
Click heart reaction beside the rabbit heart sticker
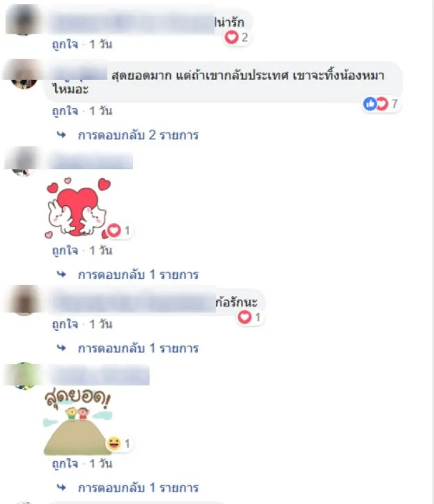coord(119,230)
